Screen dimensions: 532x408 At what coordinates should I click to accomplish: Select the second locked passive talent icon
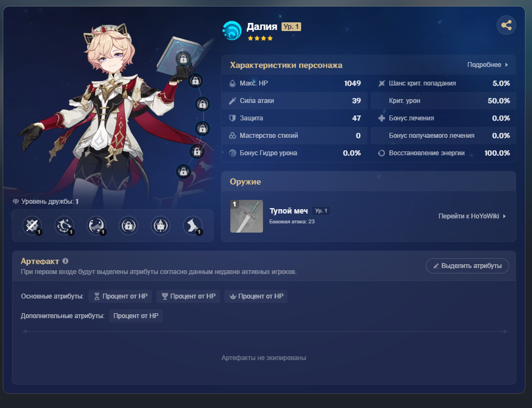point(161,226)
